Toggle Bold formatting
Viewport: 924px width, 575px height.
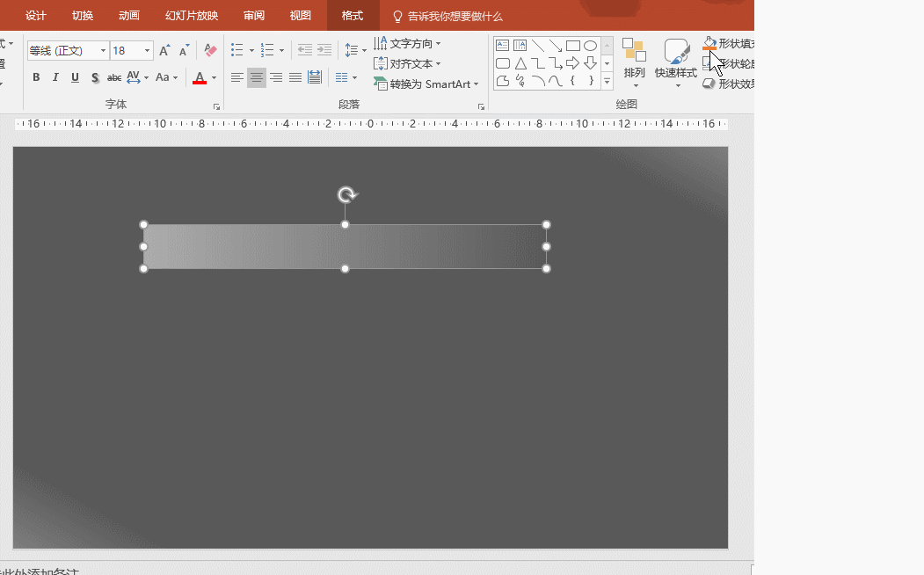coord(36,77)
